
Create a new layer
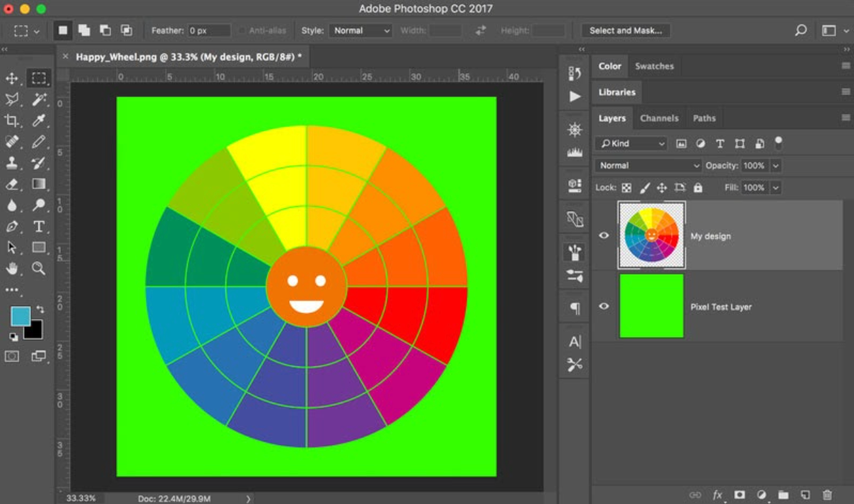pyautogui.click(x=805, y=495)
